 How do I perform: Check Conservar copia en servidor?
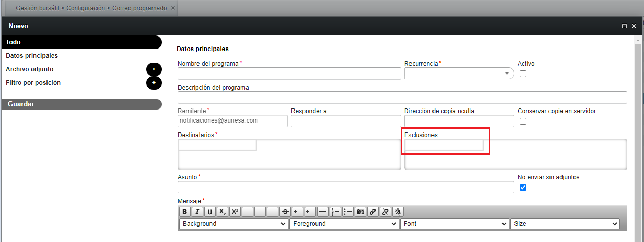pos(523,122)
